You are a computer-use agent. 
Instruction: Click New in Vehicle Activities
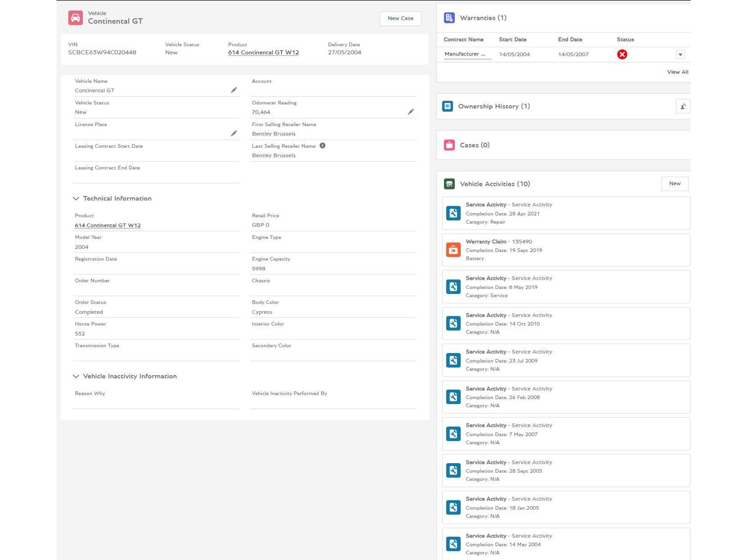(675, 184)
